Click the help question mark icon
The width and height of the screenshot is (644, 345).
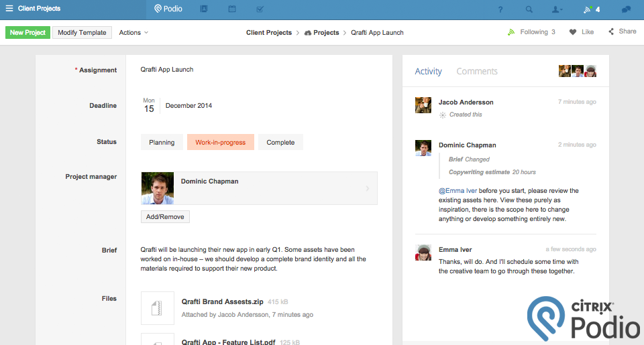(500, 9)
